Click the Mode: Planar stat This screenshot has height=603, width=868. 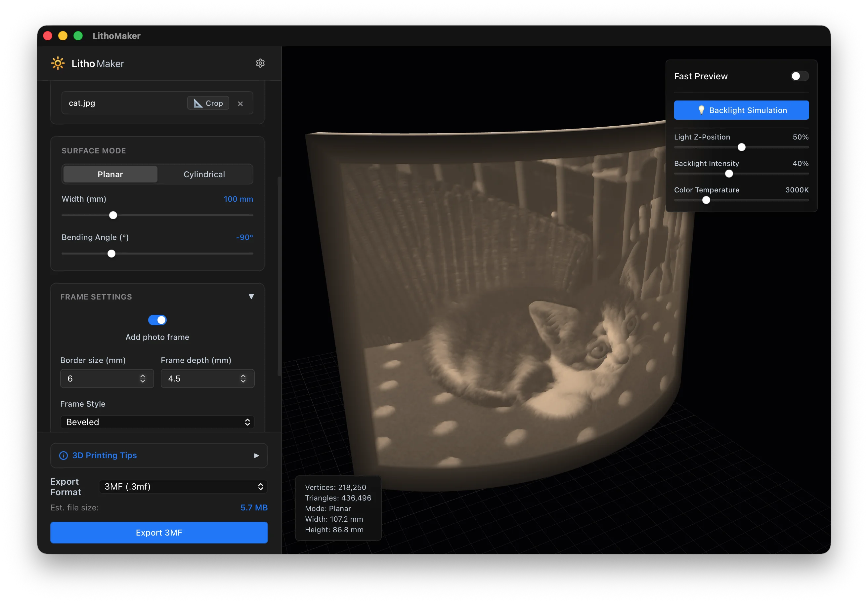328,508
